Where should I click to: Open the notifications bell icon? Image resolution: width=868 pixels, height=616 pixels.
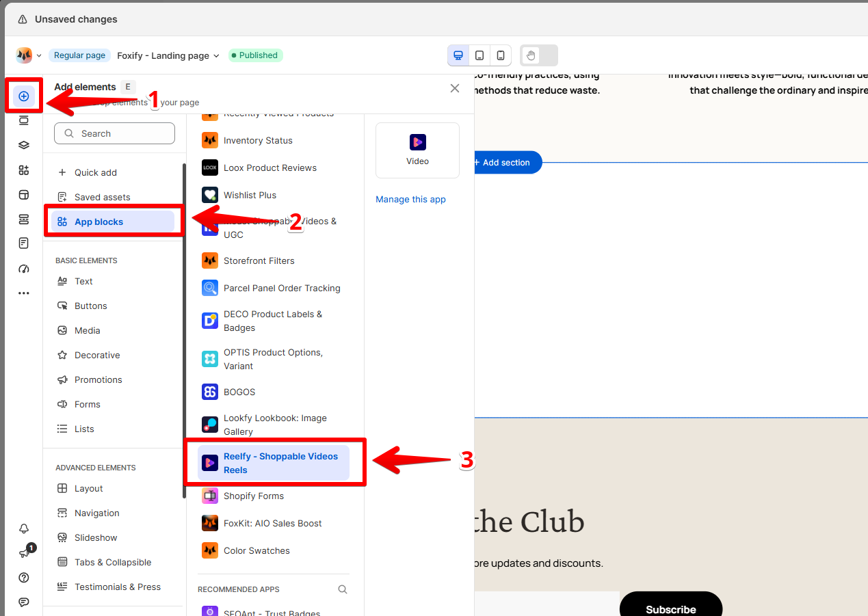(24, 528)
